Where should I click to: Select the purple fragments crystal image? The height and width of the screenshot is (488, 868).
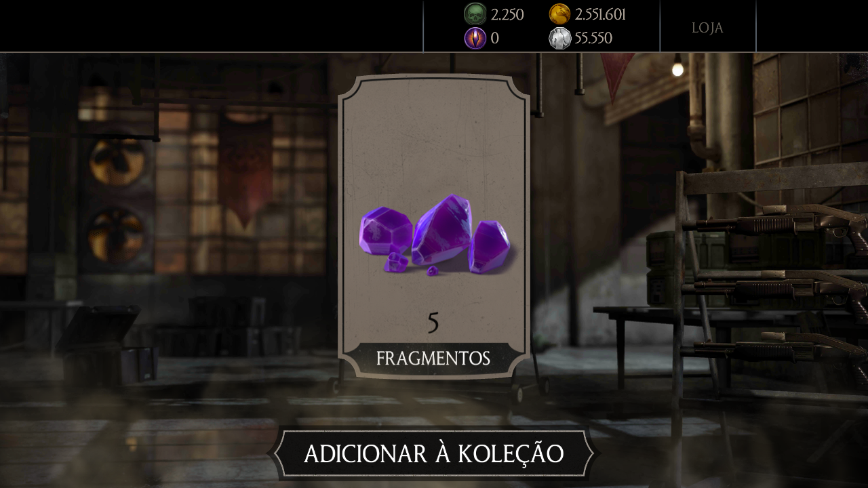(x=435, y=235)
